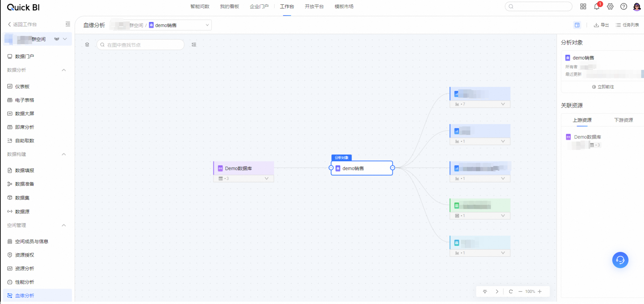Image resolution: width=644 pixels, height=304 pixels.
Task: Click the refresh icon in zoom toolbar
Action: pos(511,291)
